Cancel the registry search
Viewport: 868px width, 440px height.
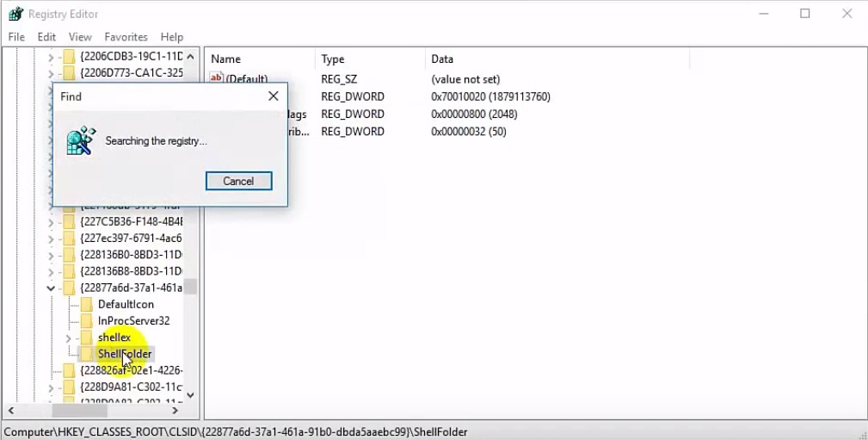click(238, 181)
